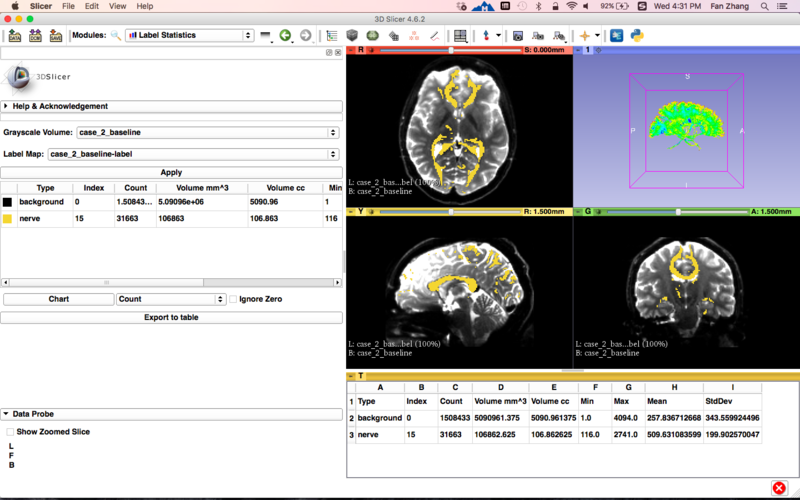
Task: Click the module search magnifier icon
Action: tap(116, 36)
